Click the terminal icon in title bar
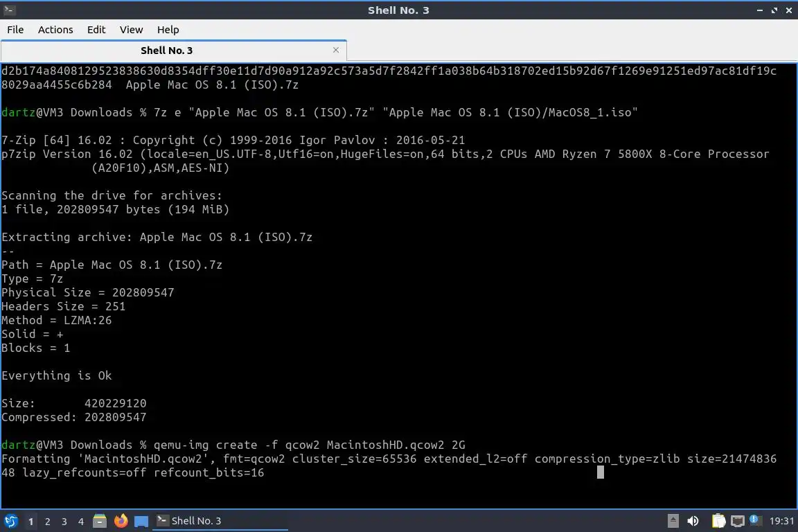This screenshot has width=798, height=532. tap(9, 10)
